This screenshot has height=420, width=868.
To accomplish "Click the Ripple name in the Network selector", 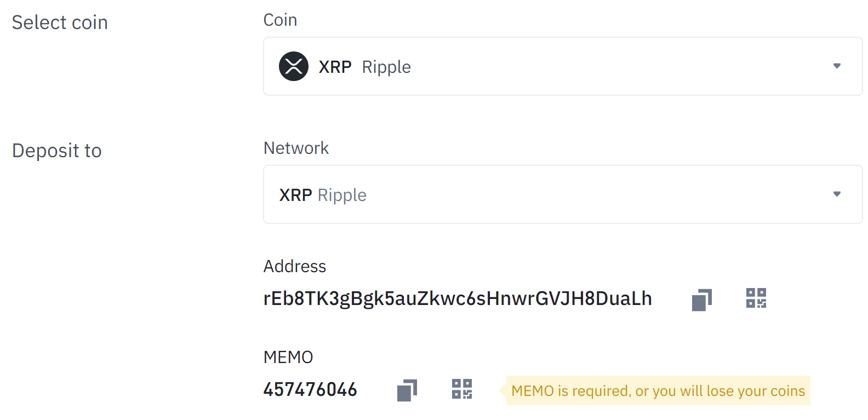I will click(x=342, y=195).
